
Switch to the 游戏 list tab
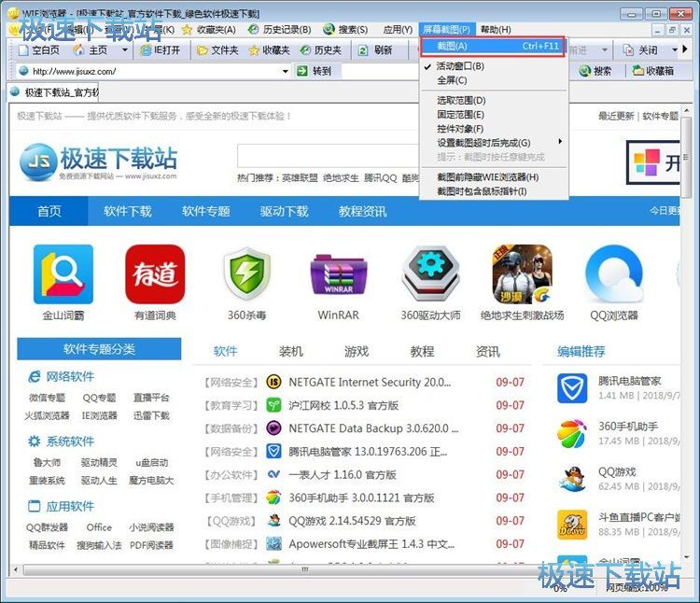(x=357, y=351)
